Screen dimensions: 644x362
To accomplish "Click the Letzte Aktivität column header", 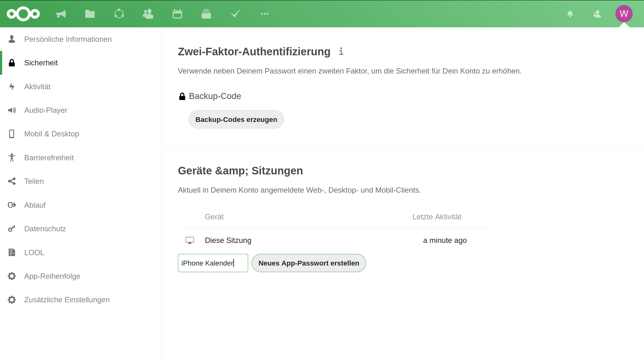I will (x=437, y=217).
